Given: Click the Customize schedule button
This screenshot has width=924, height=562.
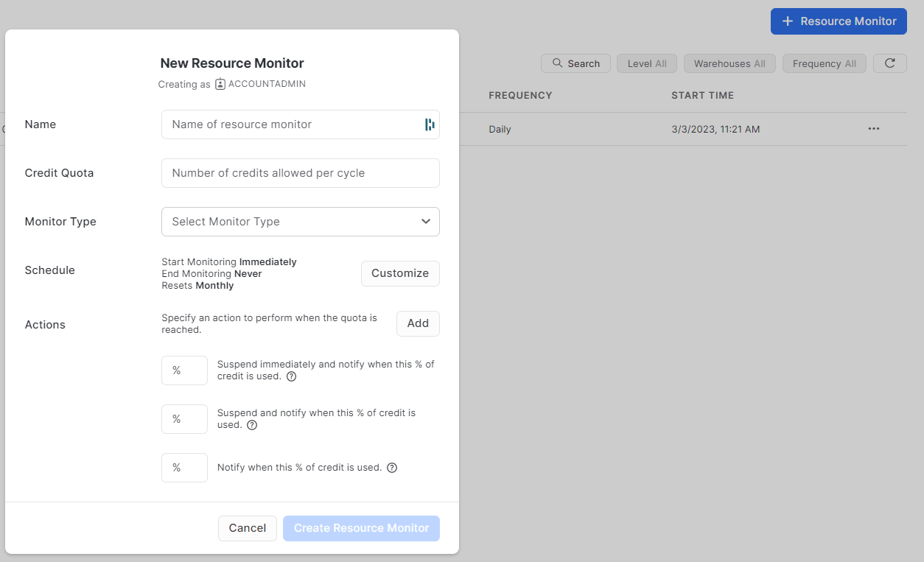Looking at the screenshot, I should (399, 273).
